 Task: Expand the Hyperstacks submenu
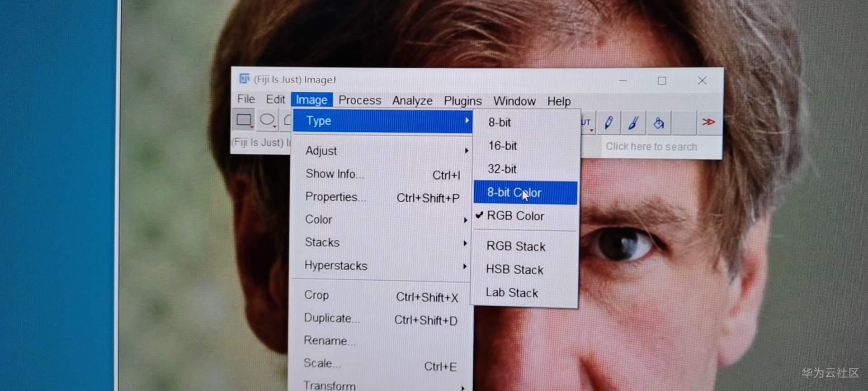[x=381, y=266]
